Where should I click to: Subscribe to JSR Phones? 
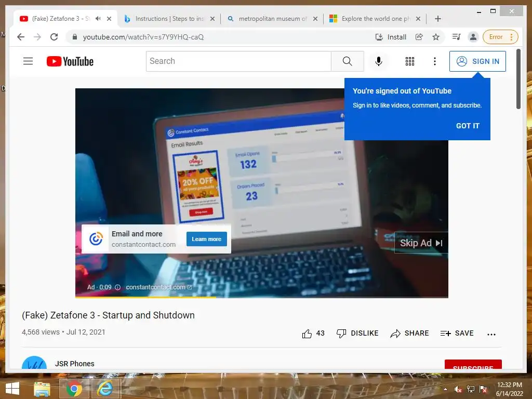473,364
